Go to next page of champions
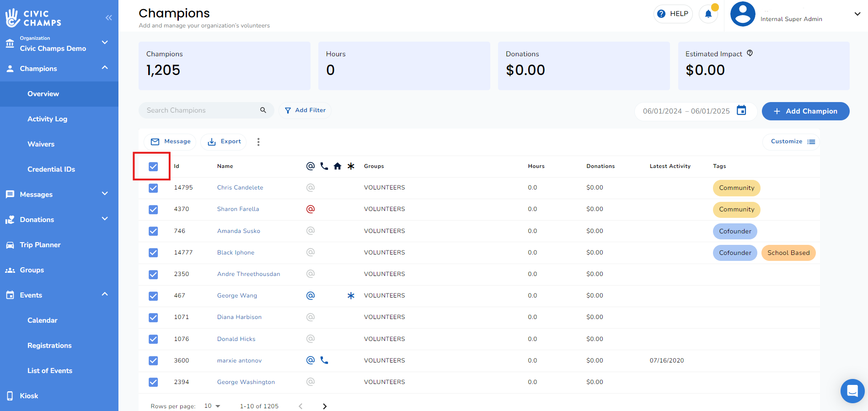The height and width of the screenshot is (411, 868). 325,406
